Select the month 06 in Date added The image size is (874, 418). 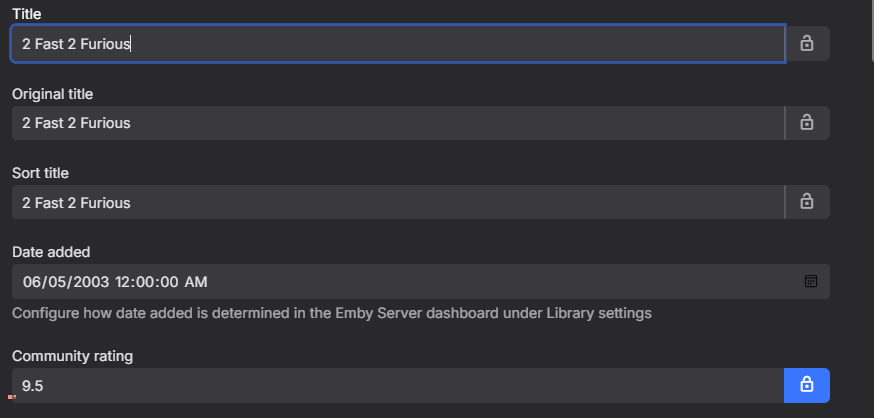click(32, 282)
